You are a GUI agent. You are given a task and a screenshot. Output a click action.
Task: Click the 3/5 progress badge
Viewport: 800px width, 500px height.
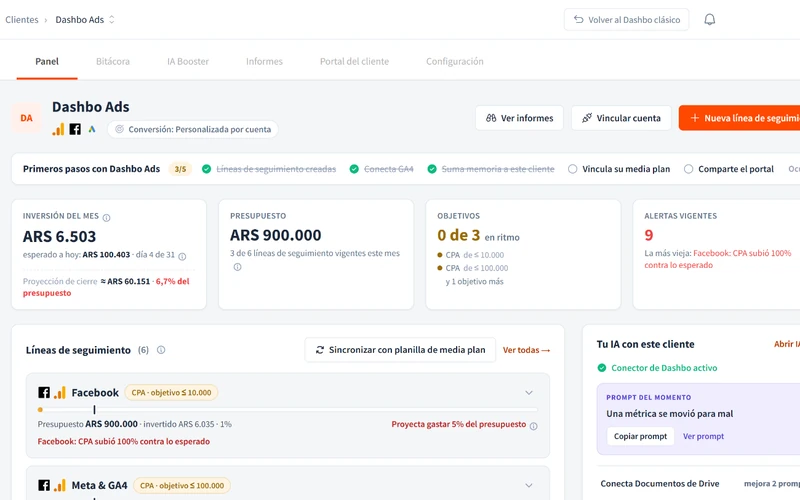pyautogui.click(x=180, y=169)
